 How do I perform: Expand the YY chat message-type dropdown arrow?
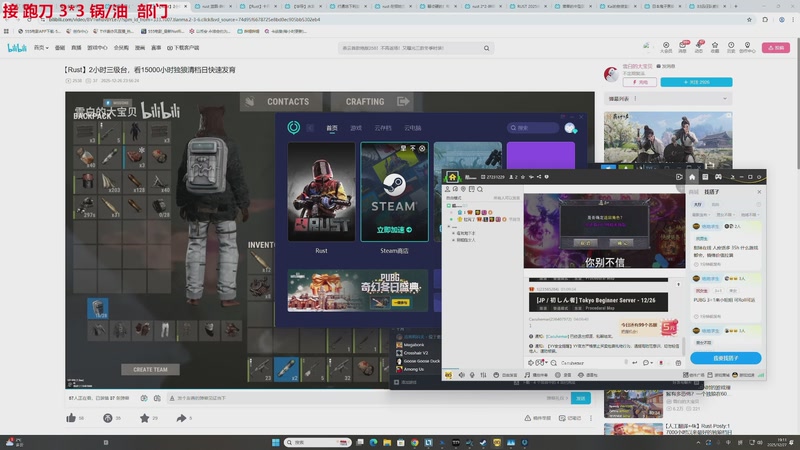pyautogui.click(x=651, y=363)
